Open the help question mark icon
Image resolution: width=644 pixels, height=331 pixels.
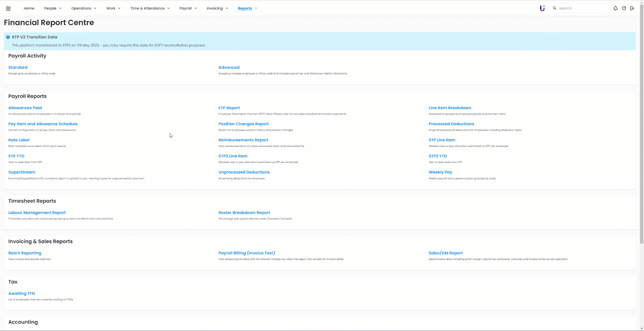[x=624, y=8]
